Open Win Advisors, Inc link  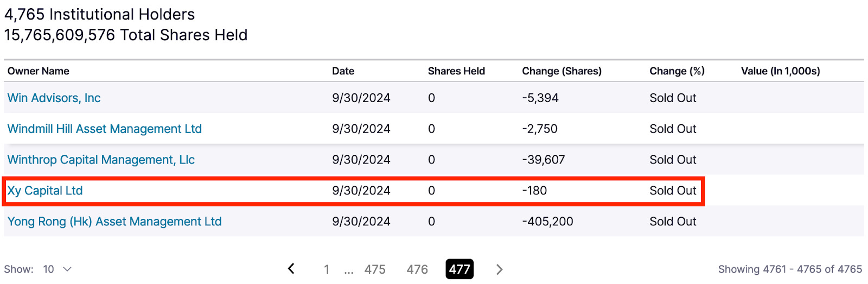point(54,98)
